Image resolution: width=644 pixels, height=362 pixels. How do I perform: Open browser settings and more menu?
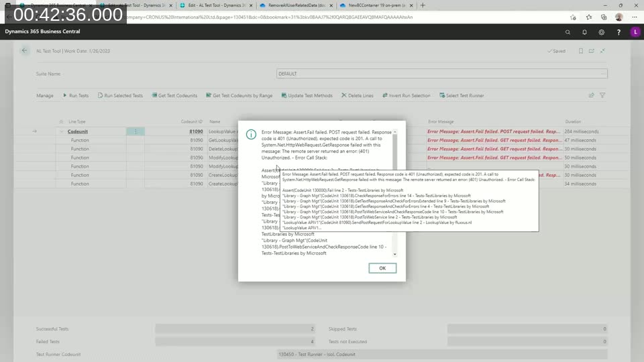(635, 17)
